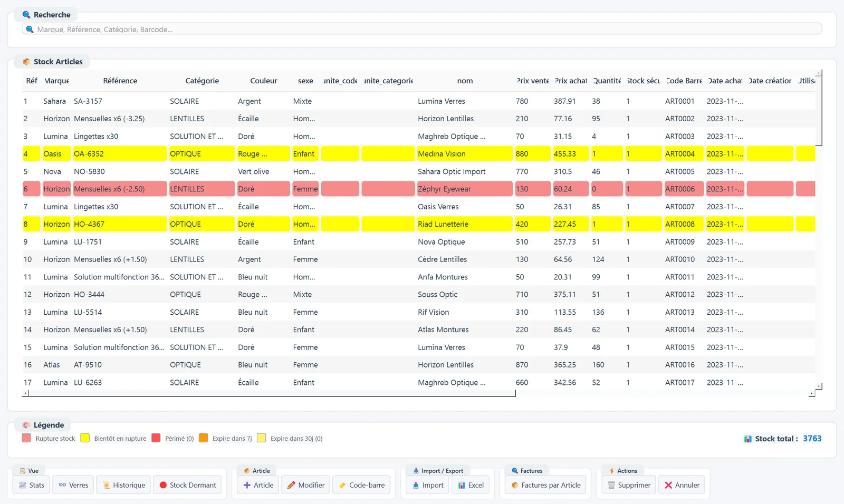844x504 pixels.
Task: Sort by the Quantité column header
Action: pyautogui.click(x=607, y=81)
